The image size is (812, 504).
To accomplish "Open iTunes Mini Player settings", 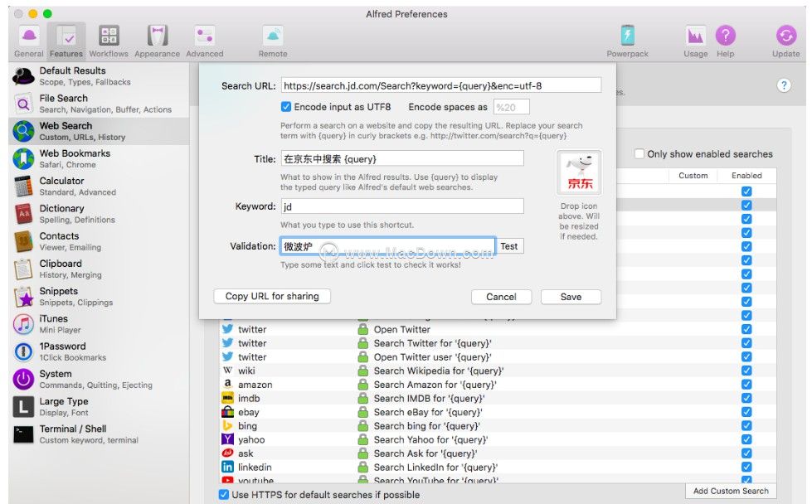I will [x=99, y=323].
